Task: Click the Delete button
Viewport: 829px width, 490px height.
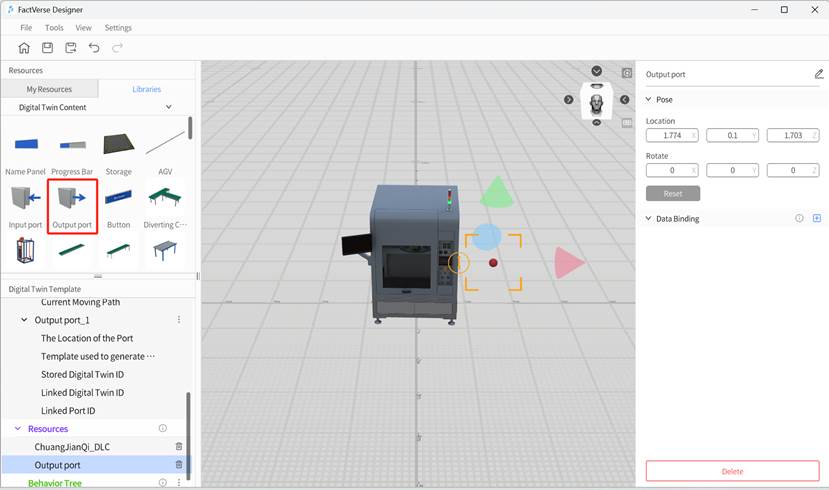Action: tap(732, 471)
